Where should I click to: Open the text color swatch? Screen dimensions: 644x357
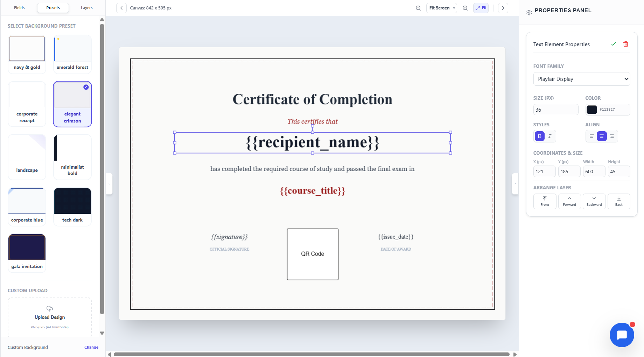(592, 110)
